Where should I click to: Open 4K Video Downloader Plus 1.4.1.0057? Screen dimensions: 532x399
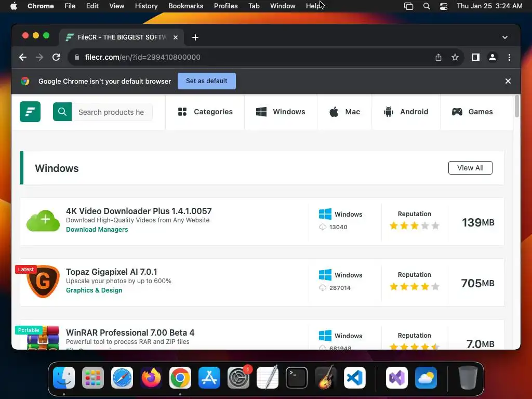(139, 211)
